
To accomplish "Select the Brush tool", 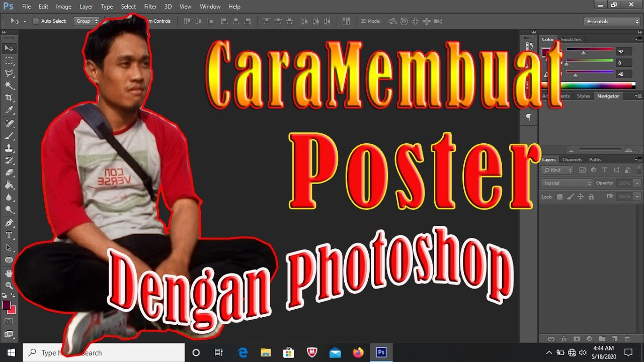I will 9,136.
